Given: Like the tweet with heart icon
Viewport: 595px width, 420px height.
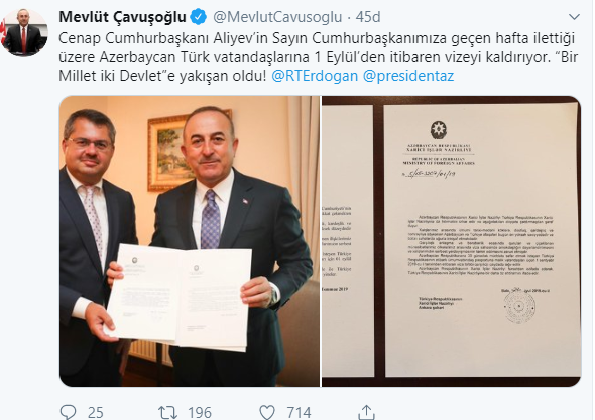Looking at the screenshot, I should pyautogui.click(x=267, y=412).
